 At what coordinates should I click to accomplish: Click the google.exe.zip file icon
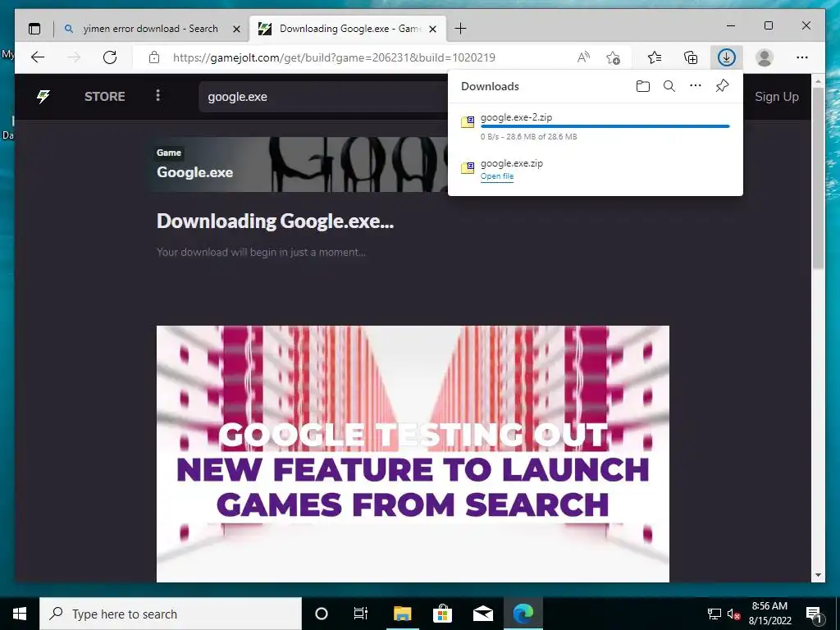468,167
